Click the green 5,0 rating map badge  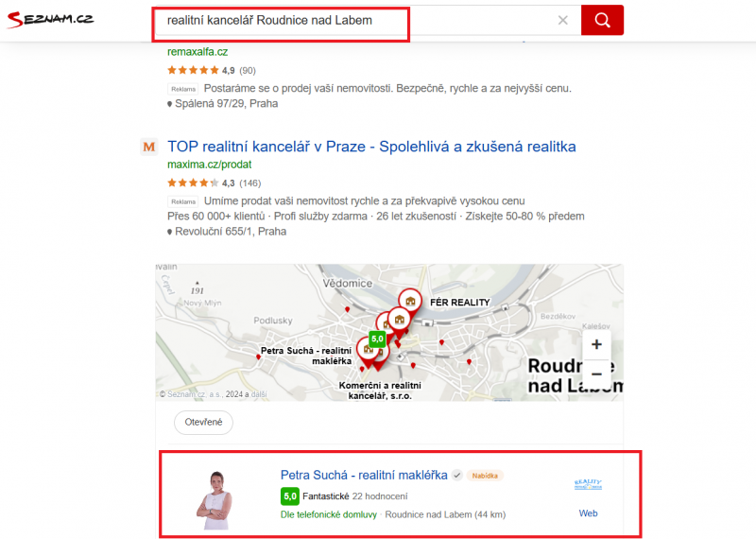tap(377, 339)
